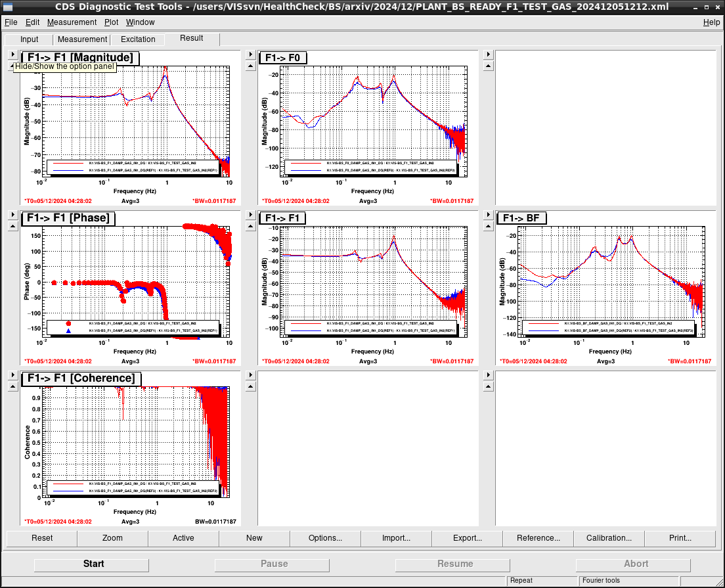The image size is (725, 588).
Task: Click right arrow of F1-> F1 Phase plot
Action: point(13,215)
